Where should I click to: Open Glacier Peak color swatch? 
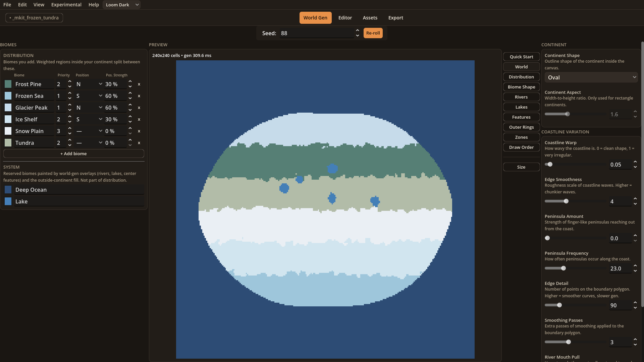[8, 108]
